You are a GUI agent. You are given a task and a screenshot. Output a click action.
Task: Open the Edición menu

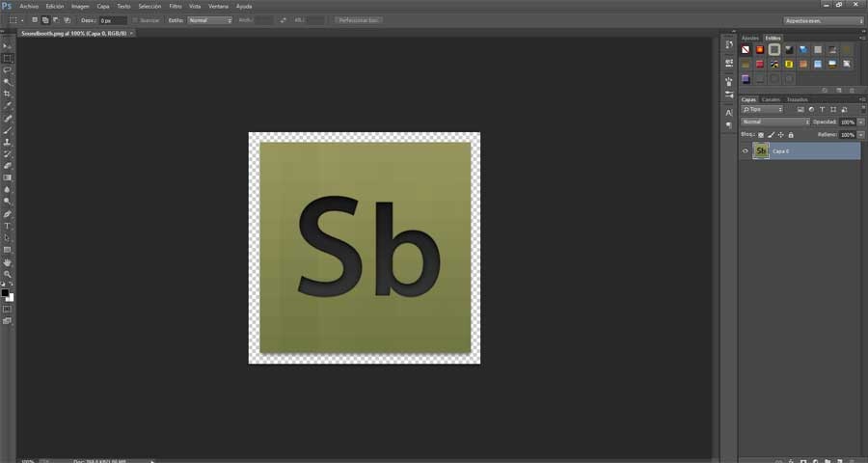(55, 6)
